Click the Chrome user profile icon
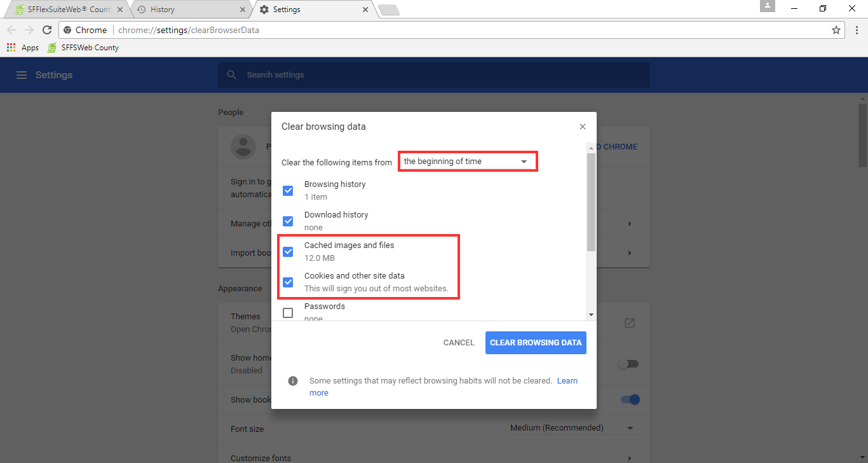This screenshot has width=868, height=463. [x=768, y=6]
